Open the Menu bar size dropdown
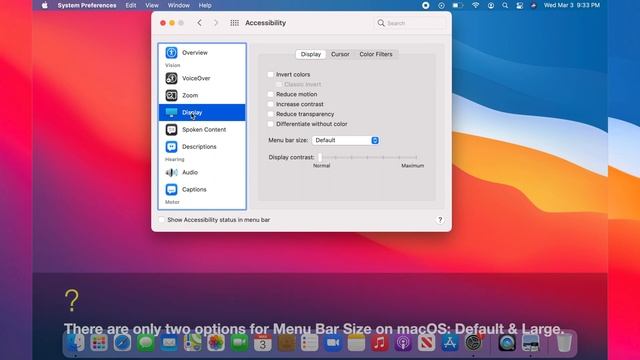640x360 pixels. (x=345, y=140)
